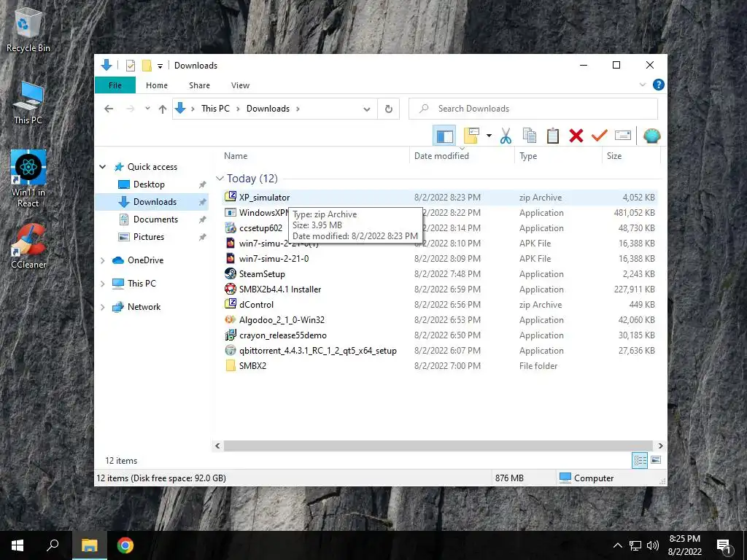Click the title bar new folder icon
The height and width of the screenshot is (560, 747).
[147, 66]
